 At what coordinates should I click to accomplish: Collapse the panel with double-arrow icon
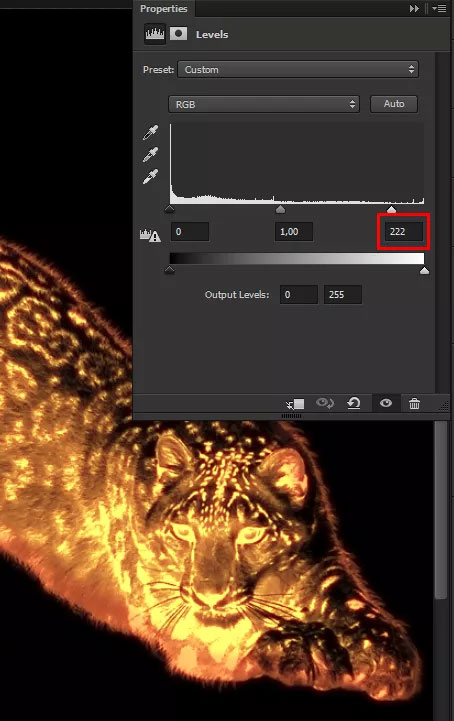414,9
